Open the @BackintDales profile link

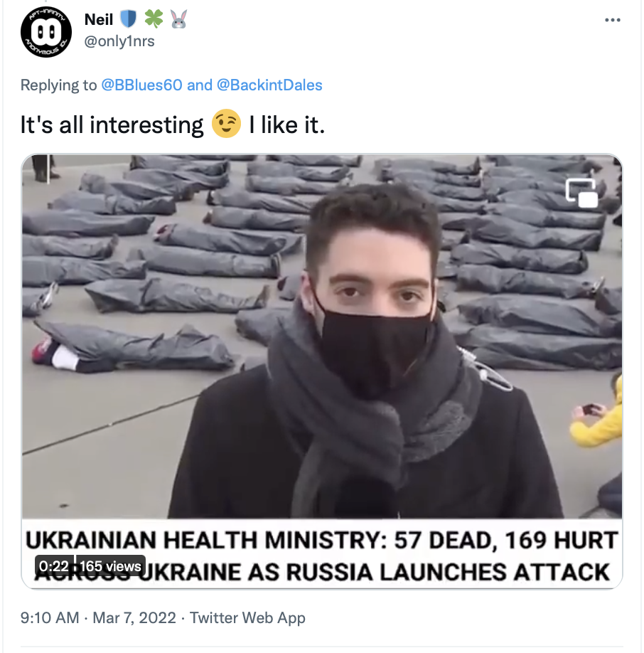click(269, 85)
